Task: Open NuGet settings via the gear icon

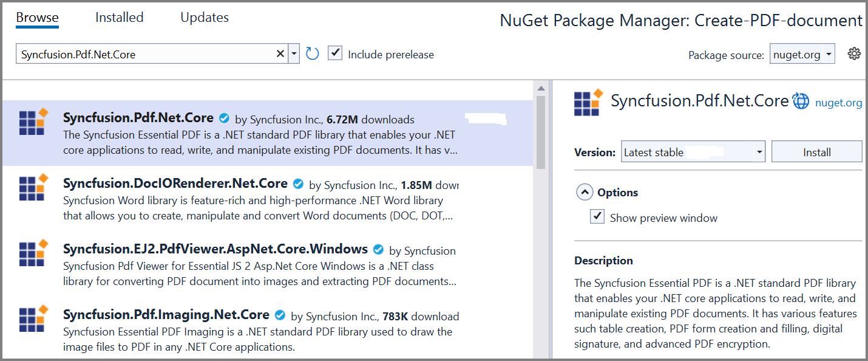Action: (854, 53)
